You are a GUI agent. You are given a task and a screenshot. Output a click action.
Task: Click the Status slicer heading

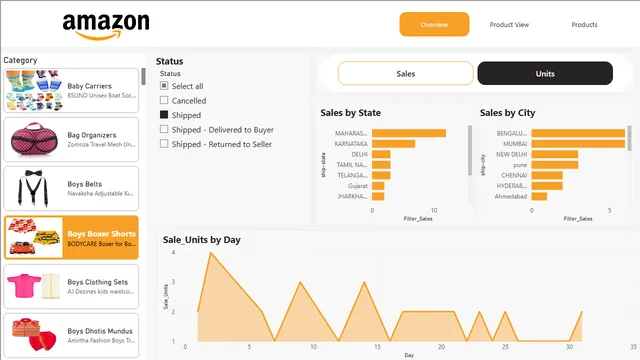(x=169, y=61)
